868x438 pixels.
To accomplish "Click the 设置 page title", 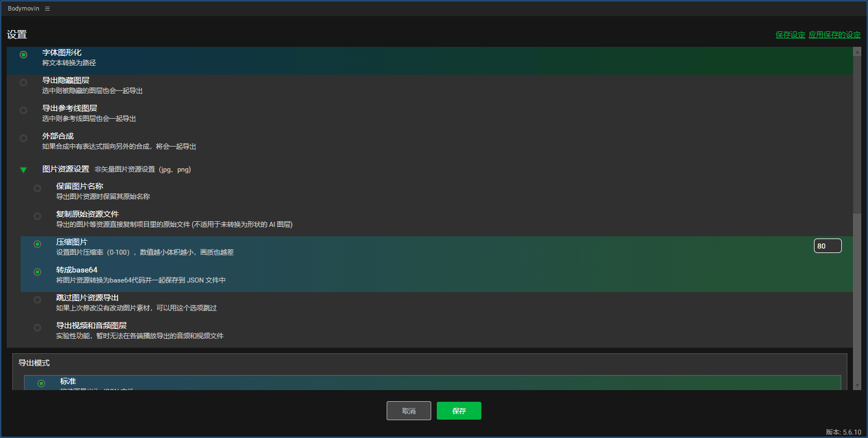I will 17,35.
